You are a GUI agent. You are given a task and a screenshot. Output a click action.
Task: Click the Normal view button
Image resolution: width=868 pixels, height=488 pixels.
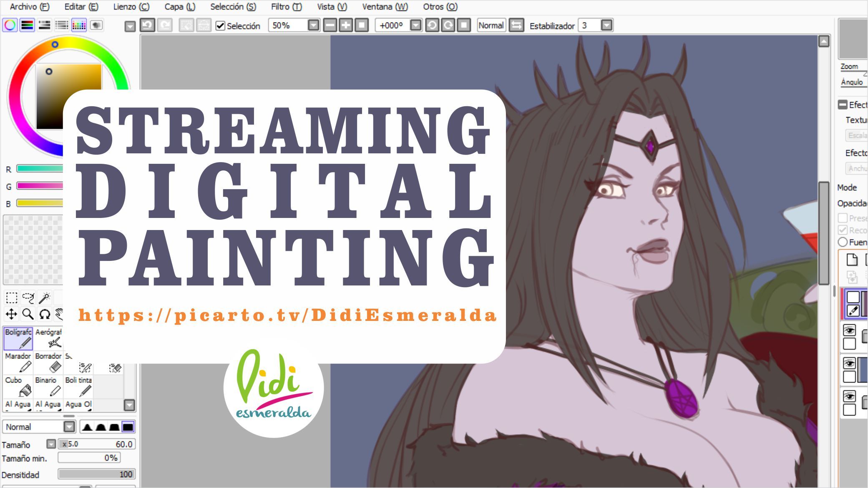click(x=491, y=25)
